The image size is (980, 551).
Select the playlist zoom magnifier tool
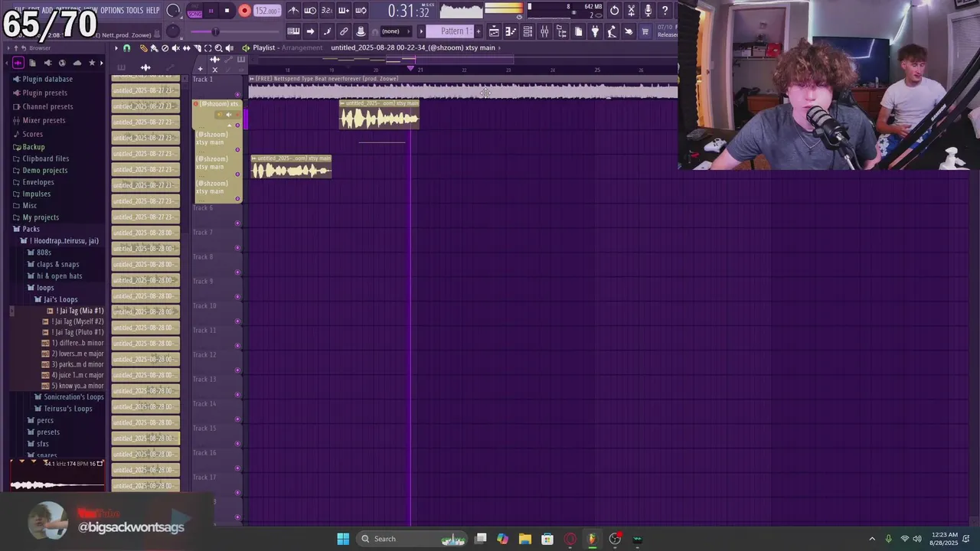[x=218, y=48]
